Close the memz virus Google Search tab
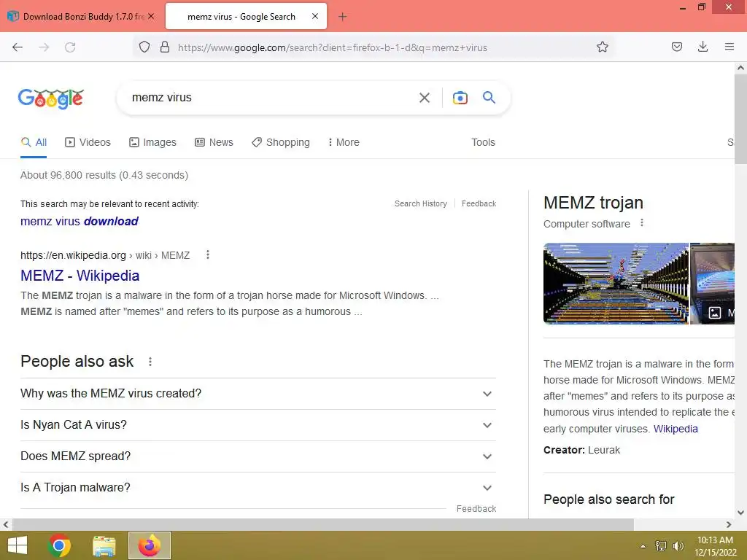This screenshot has width=747, height=560. [x=315, y=16]
